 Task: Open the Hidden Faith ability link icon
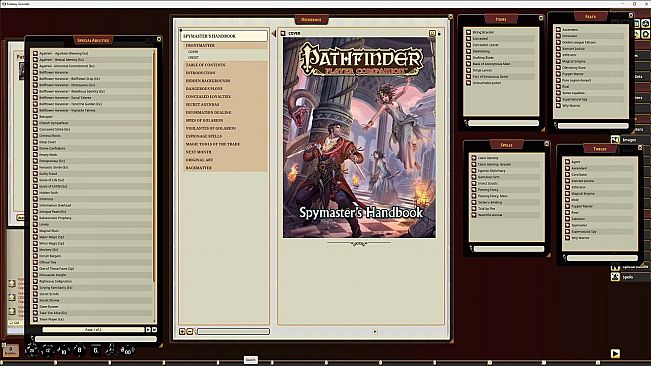tap(35, 193)
